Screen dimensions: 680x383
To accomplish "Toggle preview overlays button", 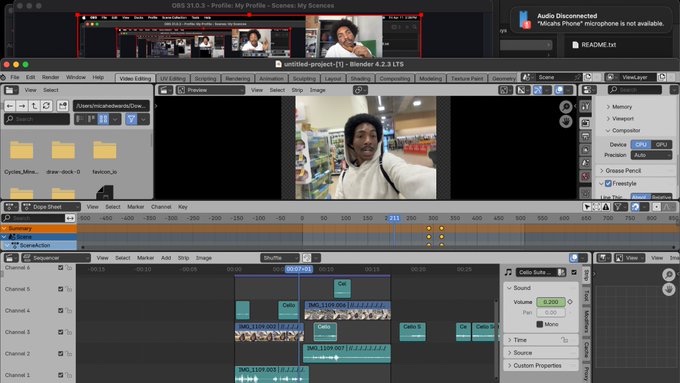I will (559, 90).
